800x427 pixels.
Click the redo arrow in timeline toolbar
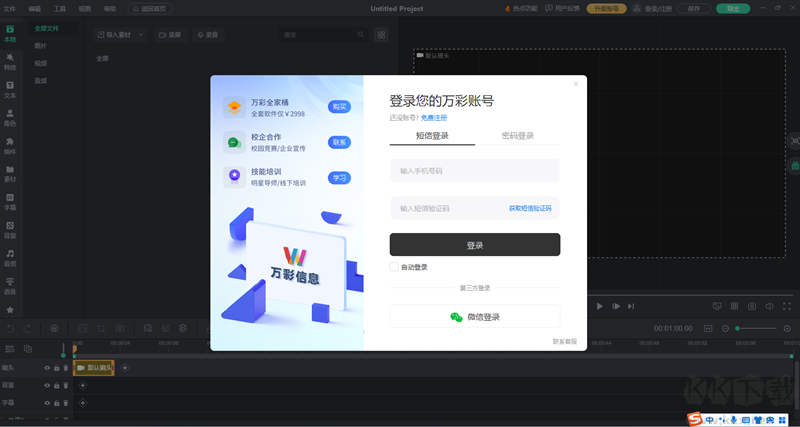[x=27, y=329]
